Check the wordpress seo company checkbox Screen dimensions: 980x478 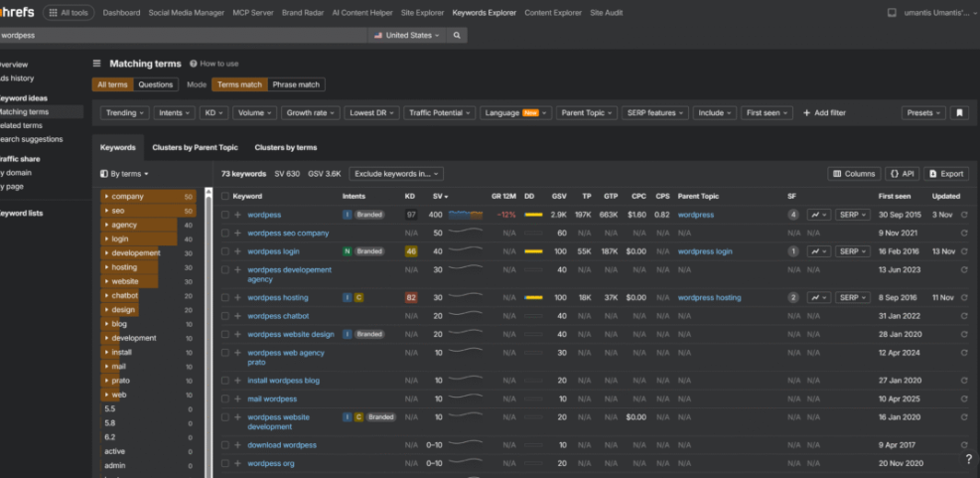click(225, 233)
